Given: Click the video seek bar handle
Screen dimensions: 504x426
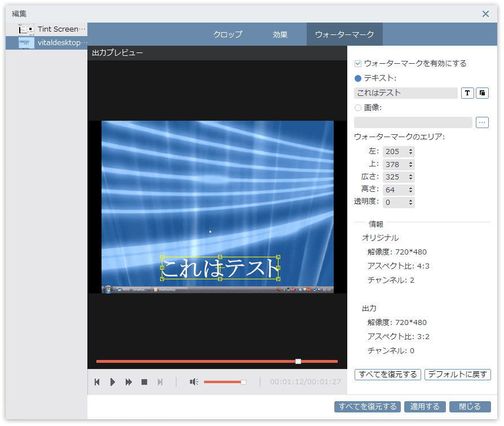Looking at the screenshot, I should click(x=298, y=361).
